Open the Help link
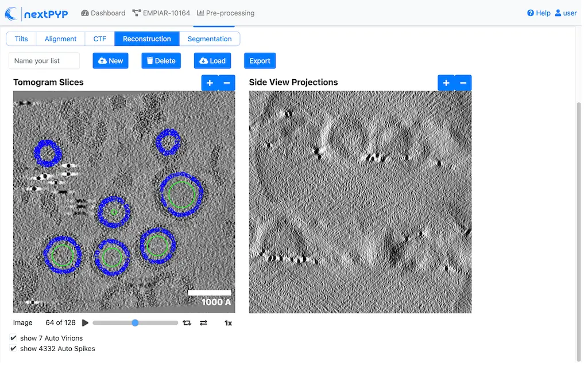 tap(539, 13)
